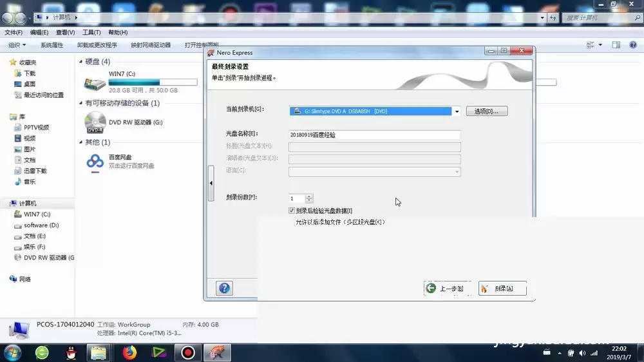This screenshot has height=362, width=644.
Task: Open the 文档 library
Action: coord(30,160)
